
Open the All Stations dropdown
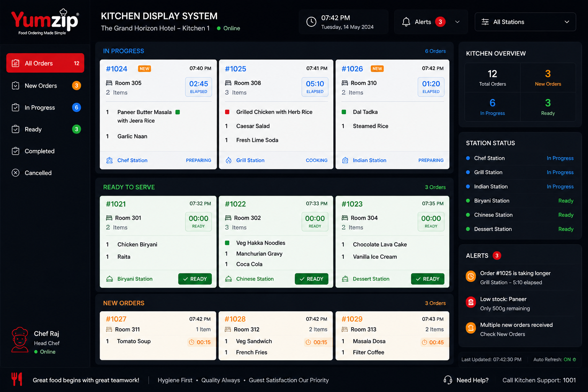tap(525, 22)
